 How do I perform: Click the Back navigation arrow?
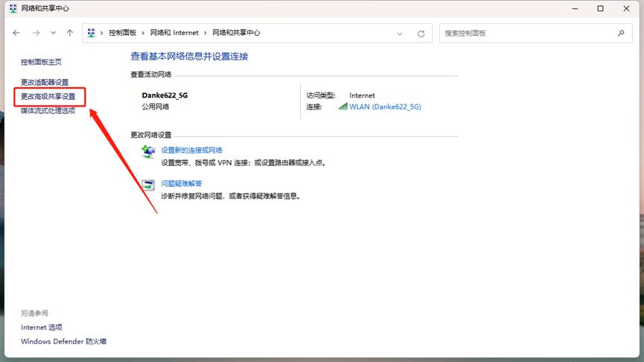[16, 34]
